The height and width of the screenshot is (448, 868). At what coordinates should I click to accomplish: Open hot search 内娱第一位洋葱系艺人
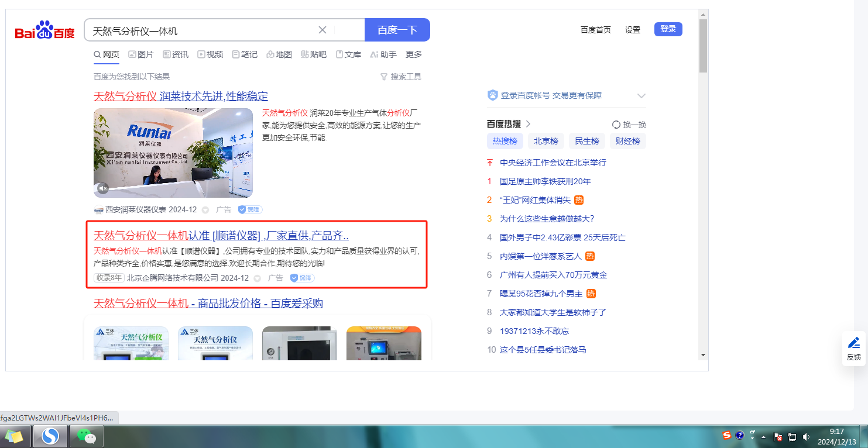[540, 256]
